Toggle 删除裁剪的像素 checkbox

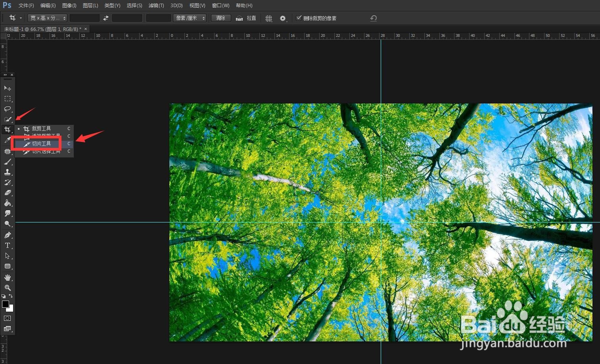pyautogui.click(x=299, y=18)
